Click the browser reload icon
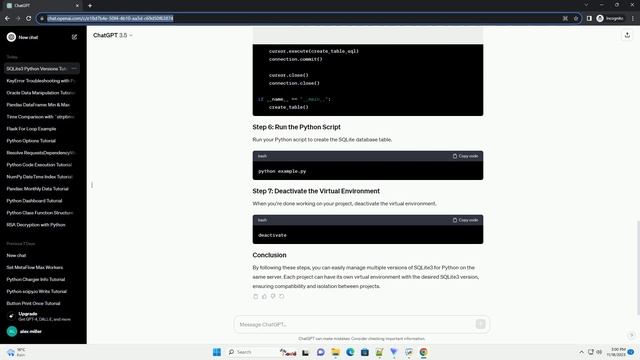 (29, 18)
